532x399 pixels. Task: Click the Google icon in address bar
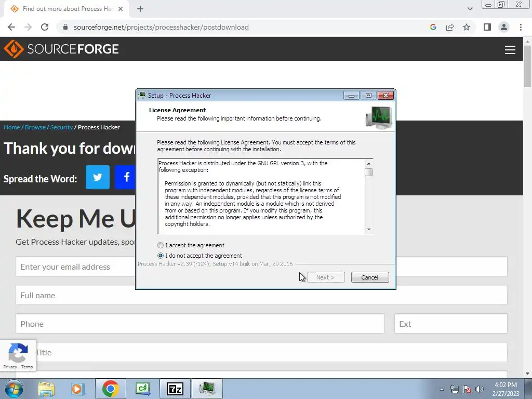(x=433, y=27)
